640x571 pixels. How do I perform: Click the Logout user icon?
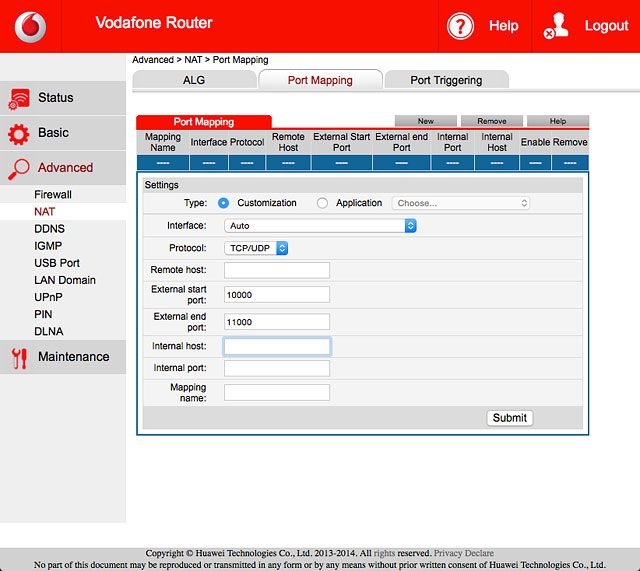point(556,25)
